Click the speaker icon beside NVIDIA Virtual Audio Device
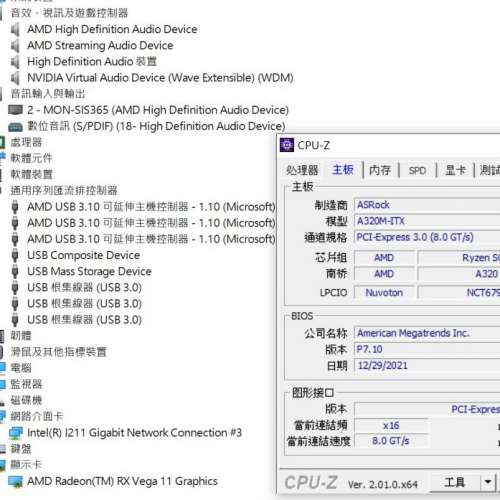The height and width of the screenshot is (500, 500). [15, 78]
